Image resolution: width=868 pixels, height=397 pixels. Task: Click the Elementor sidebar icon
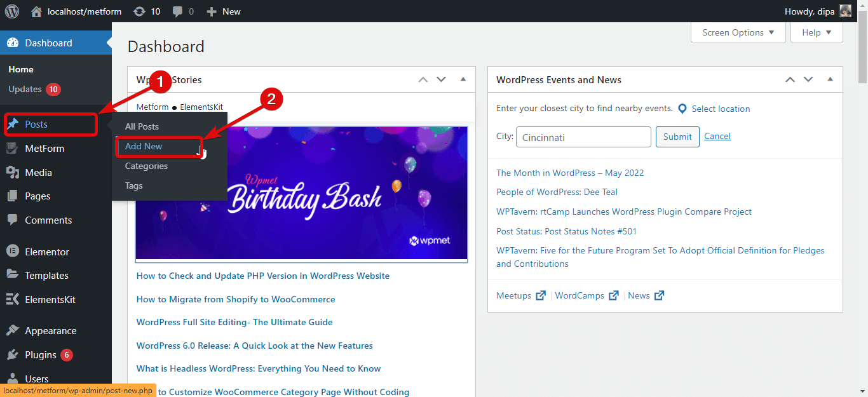13,252
